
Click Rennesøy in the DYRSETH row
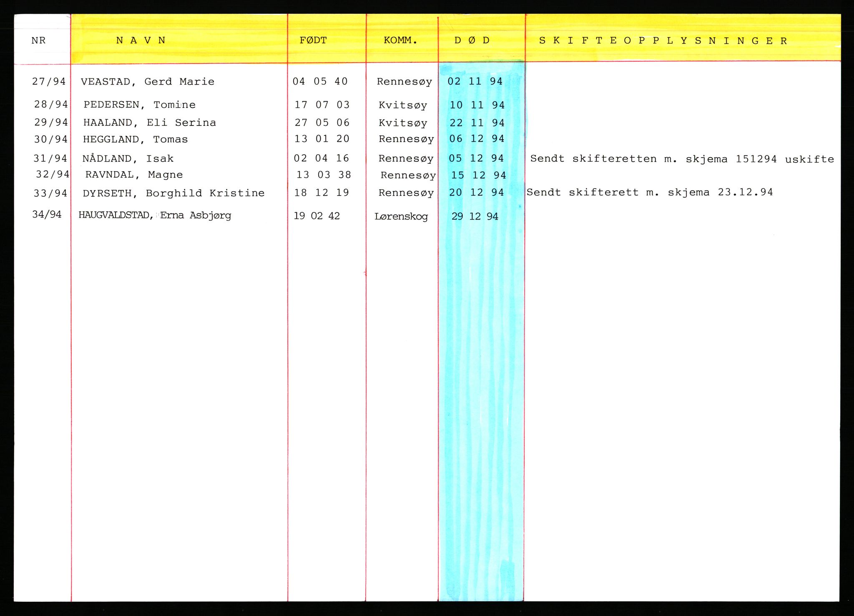pyautogui.click(x=406, y=193)
